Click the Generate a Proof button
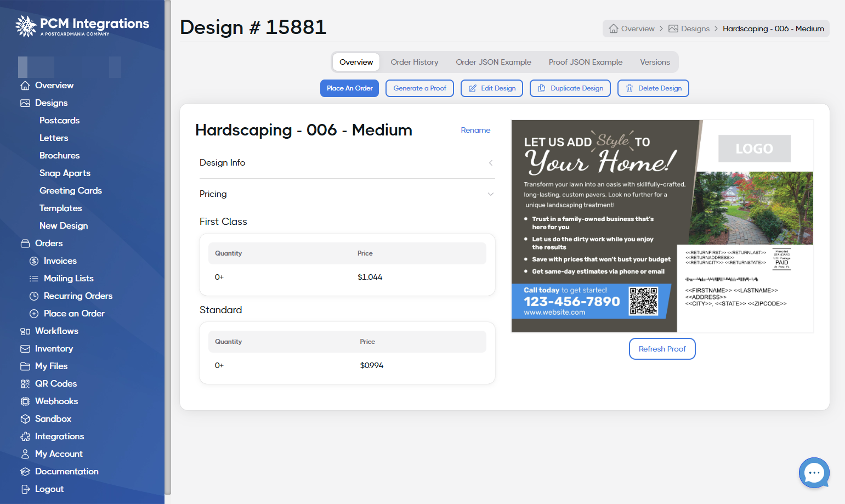The image size is (845, 504). [x=419, y=88]
